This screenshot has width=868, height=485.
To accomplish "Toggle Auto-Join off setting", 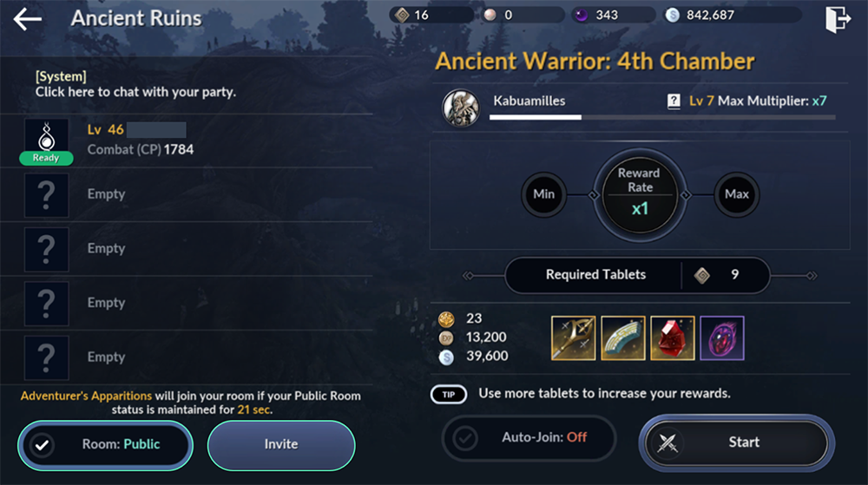I will [529, 437].
